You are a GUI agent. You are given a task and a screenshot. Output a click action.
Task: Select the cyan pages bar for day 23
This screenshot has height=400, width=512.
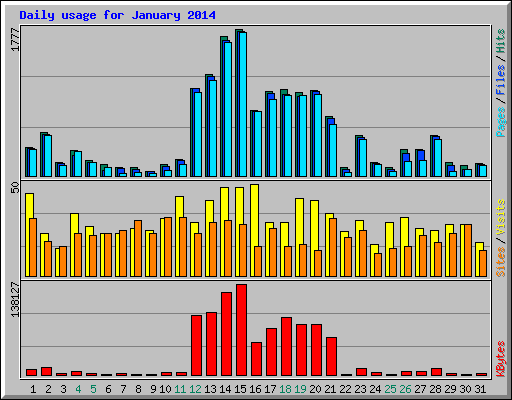coord(363,158)
